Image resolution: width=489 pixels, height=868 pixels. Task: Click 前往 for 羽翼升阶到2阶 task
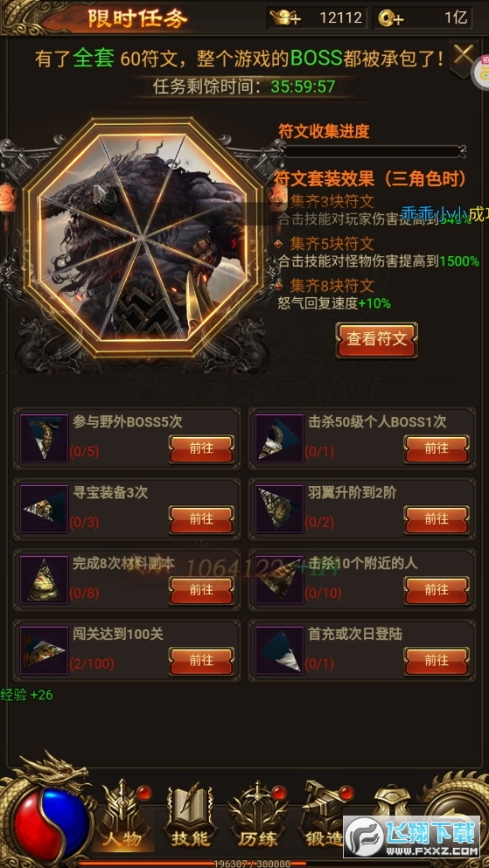pyautogui.click(x=437, y=520)
